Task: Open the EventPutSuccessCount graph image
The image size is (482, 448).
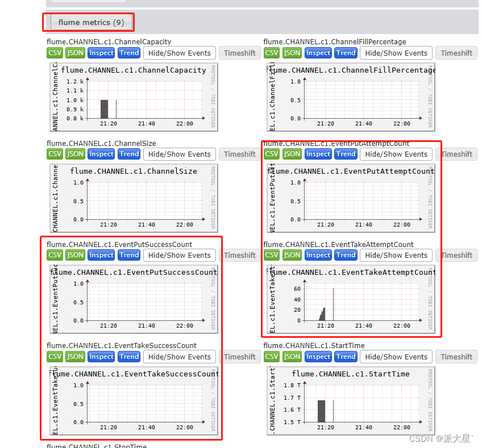Action: 134,299
